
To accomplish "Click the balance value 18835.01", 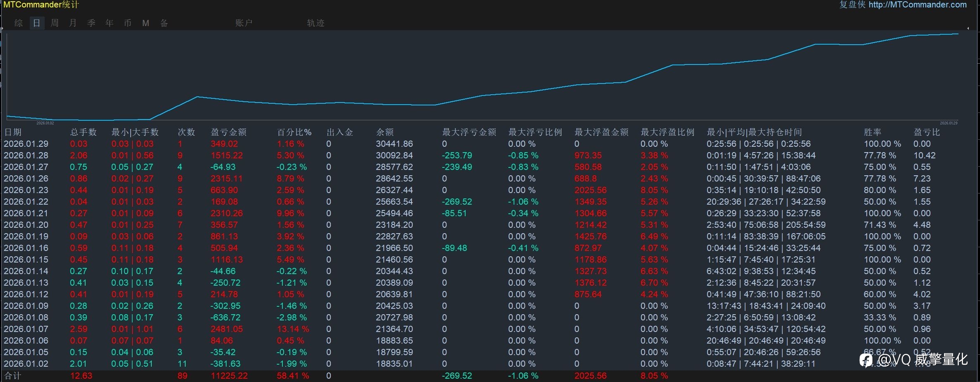I will pos(394,364).
